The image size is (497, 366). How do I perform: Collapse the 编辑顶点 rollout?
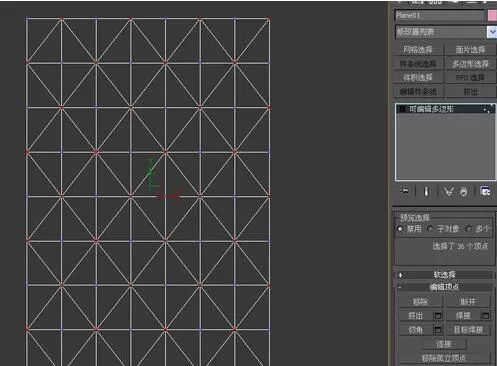(x=444, y=287)
